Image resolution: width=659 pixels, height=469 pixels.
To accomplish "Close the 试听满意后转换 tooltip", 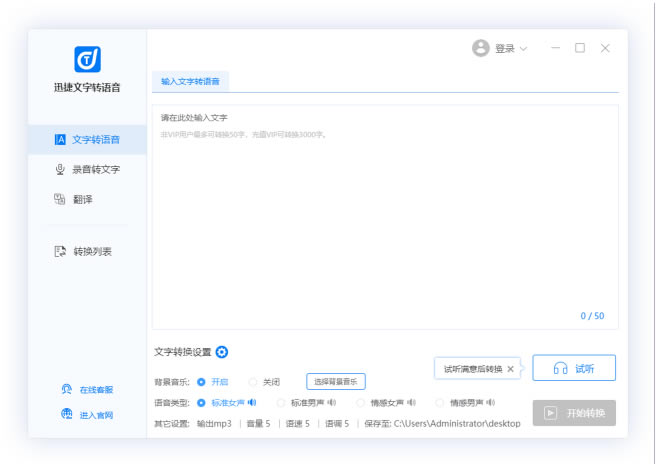I will tap(510, 369).
